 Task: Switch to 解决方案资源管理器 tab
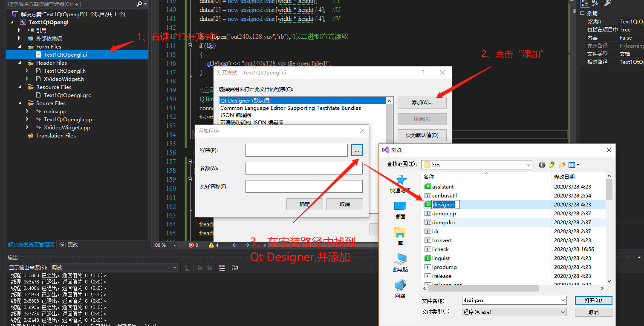31,245
